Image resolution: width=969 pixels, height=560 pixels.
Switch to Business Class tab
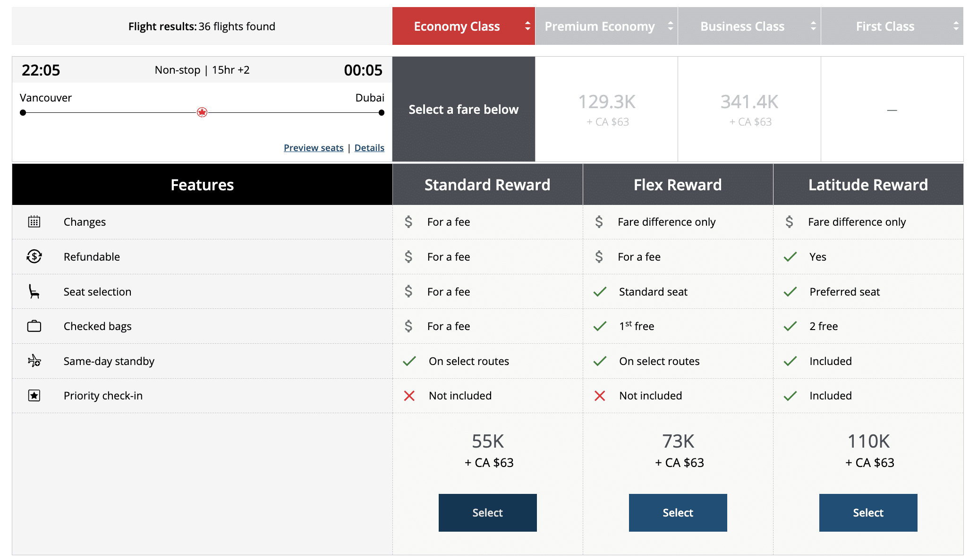pos(742,26)
